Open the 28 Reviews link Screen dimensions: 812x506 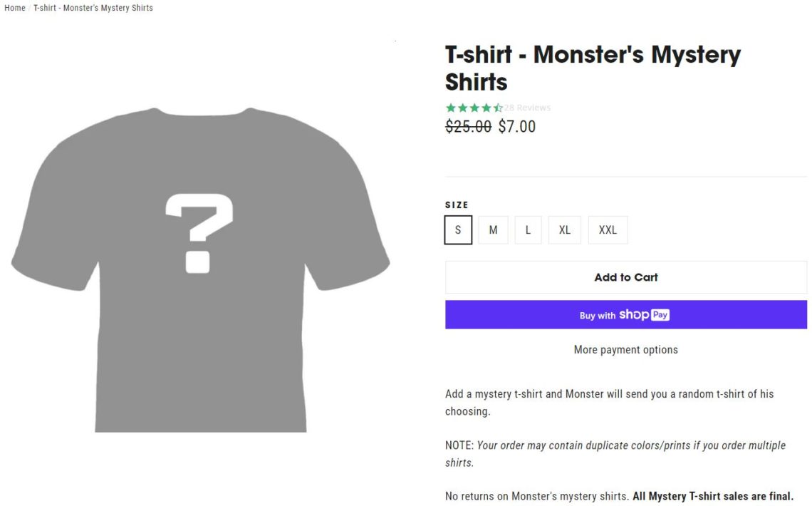point(527,108)
